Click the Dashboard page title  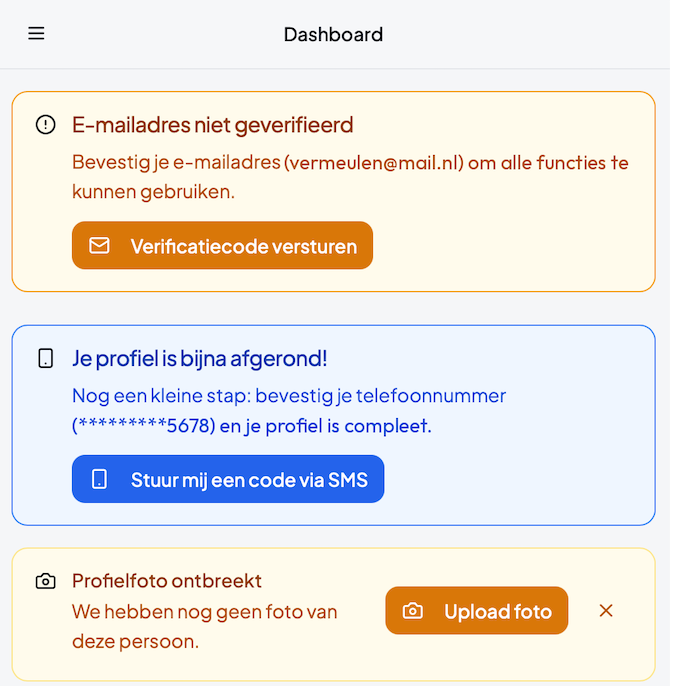[333, 35]
